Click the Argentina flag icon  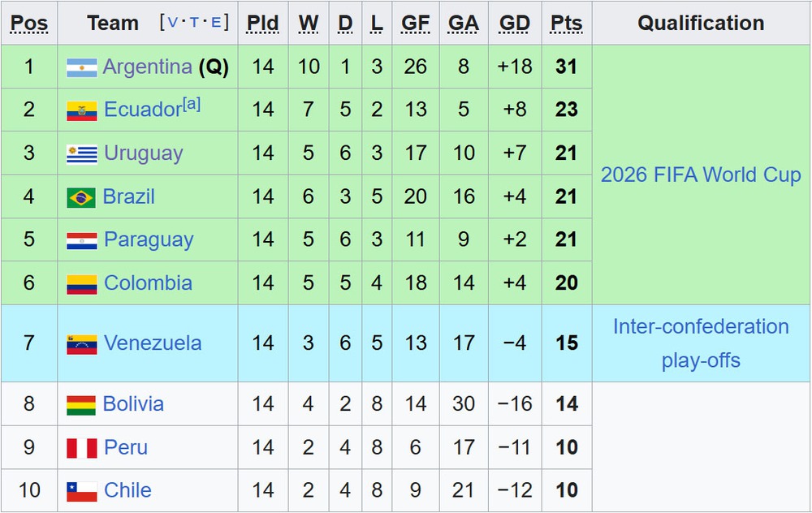(82, 67)
